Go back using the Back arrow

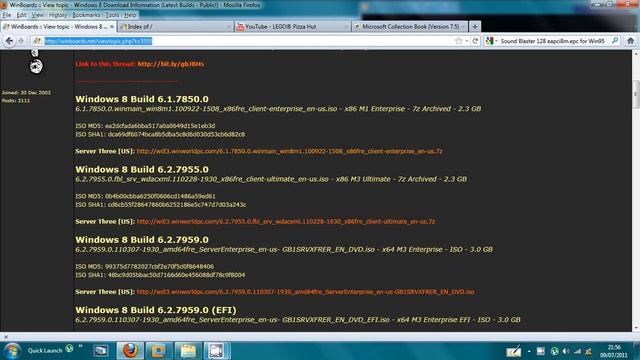pyautogui.click(x=9, y=41)
